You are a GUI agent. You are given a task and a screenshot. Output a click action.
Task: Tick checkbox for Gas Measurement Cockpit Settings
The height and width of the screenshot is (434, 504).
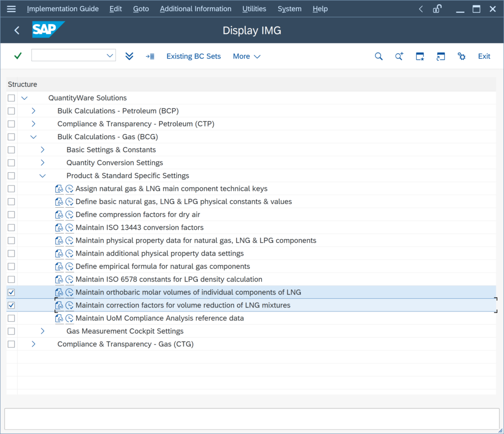pyautogui.click(x=11, y=331)
